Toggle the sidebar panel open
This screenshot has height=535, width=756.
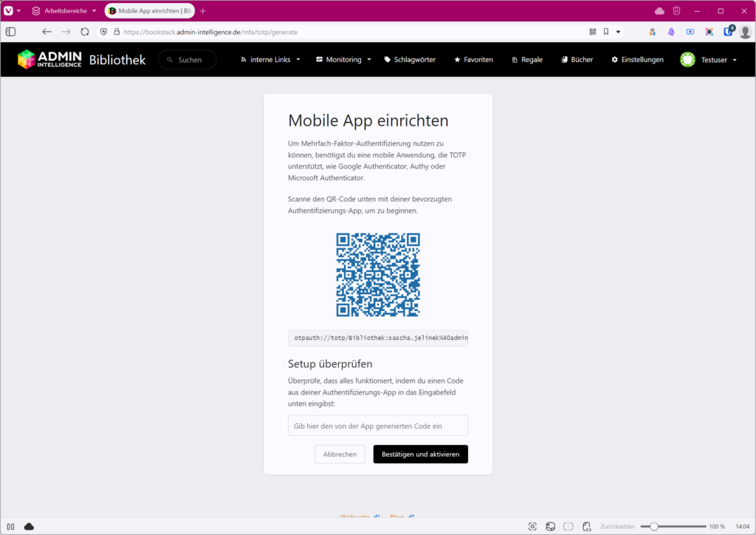tap(10, 32)
